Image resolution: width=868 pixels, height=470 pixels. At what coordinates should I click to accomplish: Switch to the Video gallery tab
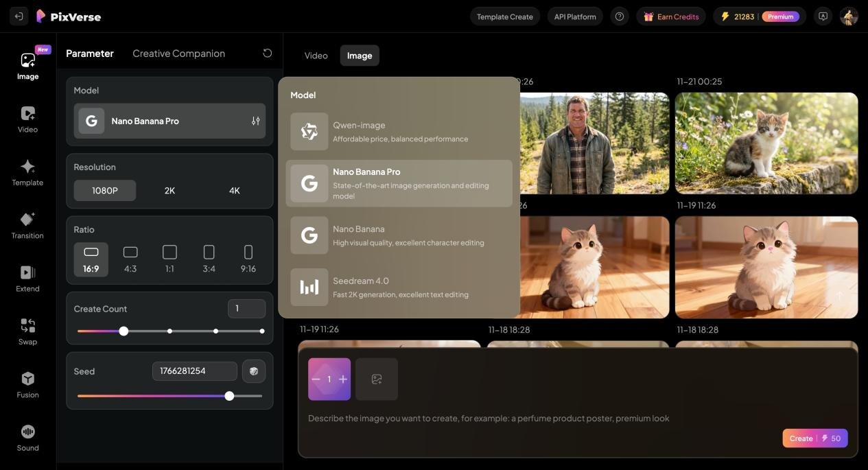316,56
